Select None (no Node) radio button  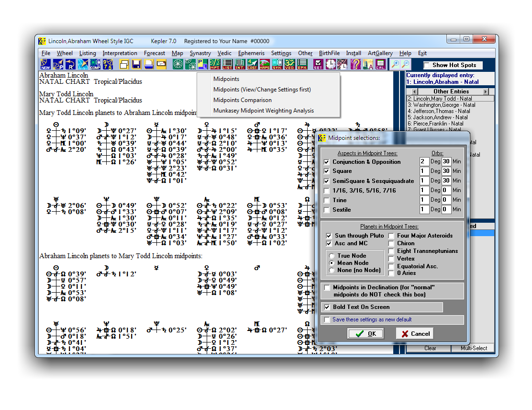click(x=332, y=271)
